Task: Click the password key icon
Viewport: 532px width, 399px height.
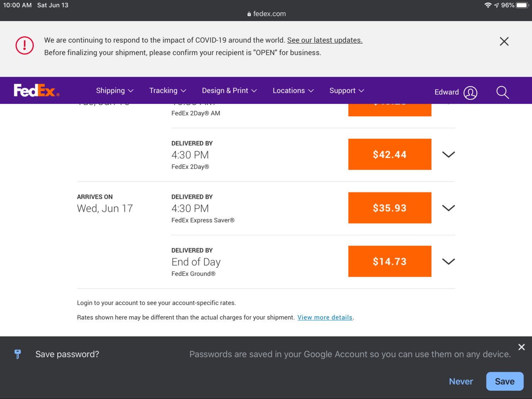Action: pos(17,354)
